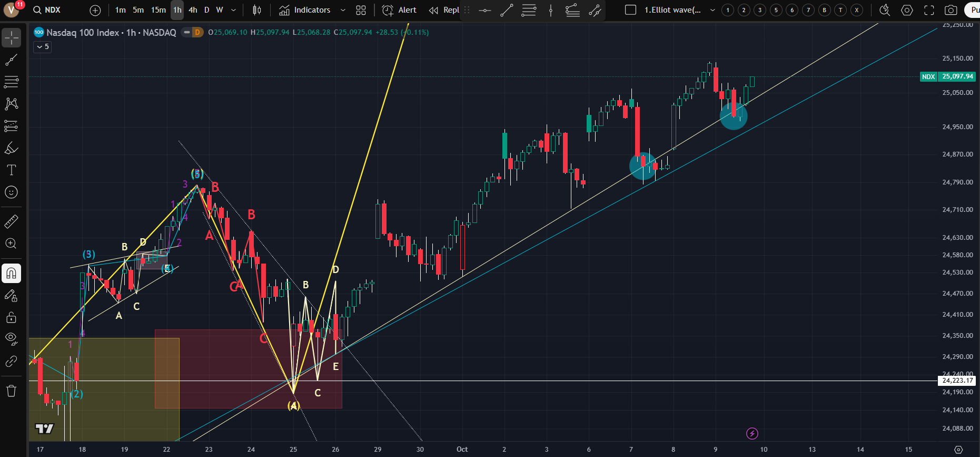Toggle magnet mode on the left toolbar

click(12, 273)
